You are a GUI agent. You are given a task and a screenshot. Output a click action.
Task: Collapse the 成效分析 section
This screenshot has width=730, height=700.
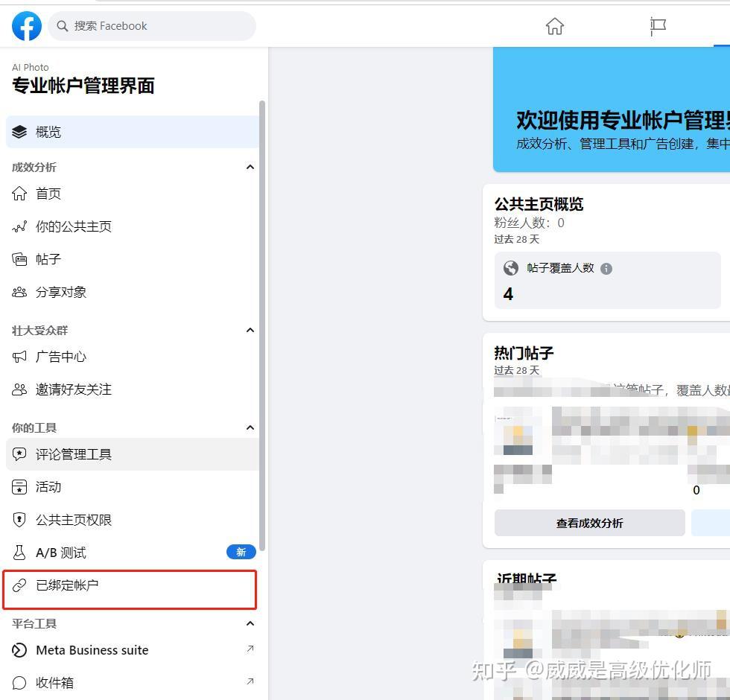(250, 167)
